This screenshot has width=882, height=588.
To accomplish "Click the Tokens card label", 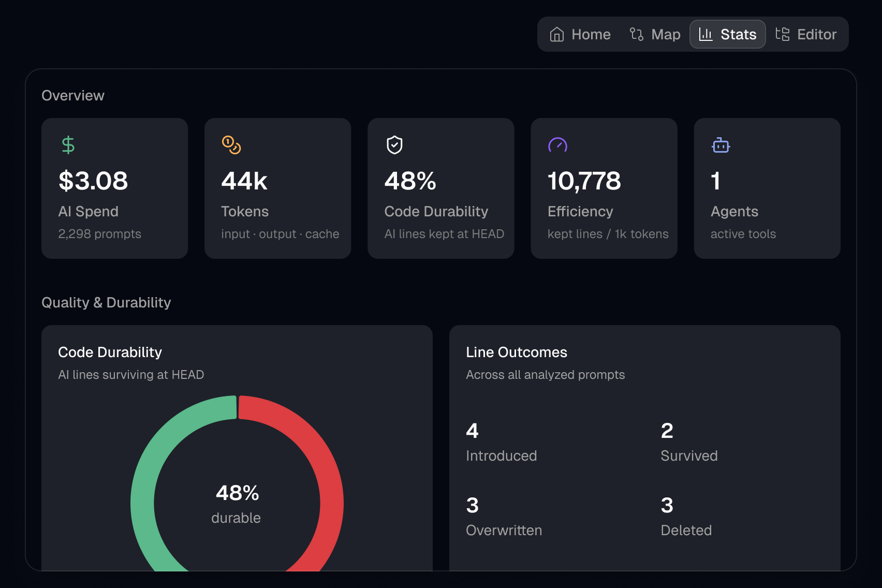I will coord(245,211).
